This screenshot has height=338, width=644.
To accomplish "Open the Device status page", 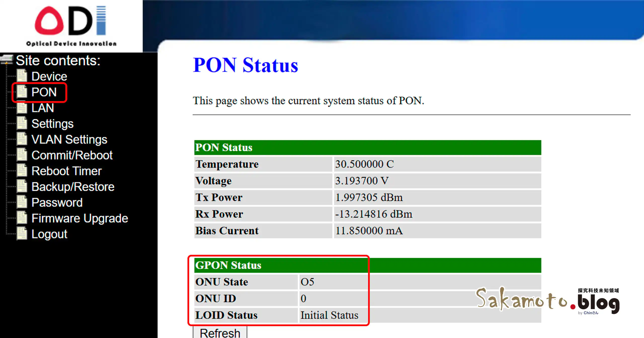I will click(49, 76).
